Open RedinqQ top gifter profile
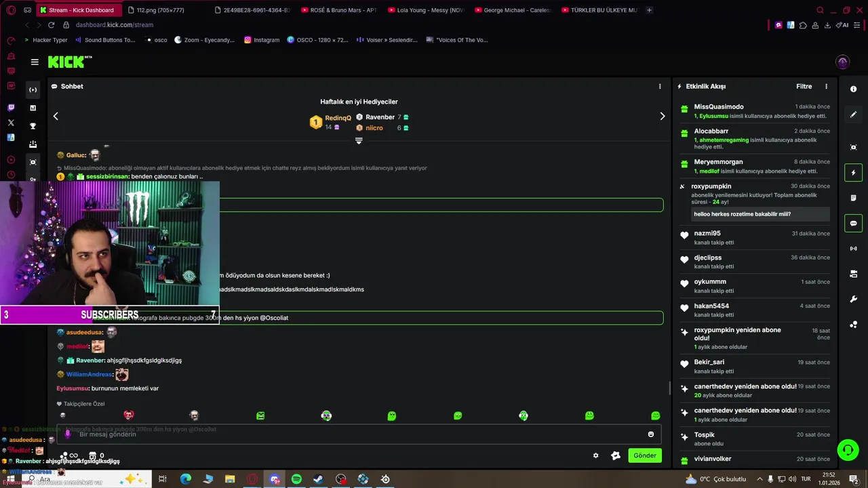The height and width of the screenshot is (488, 868). pyautogui.click(x=338, y=118)
